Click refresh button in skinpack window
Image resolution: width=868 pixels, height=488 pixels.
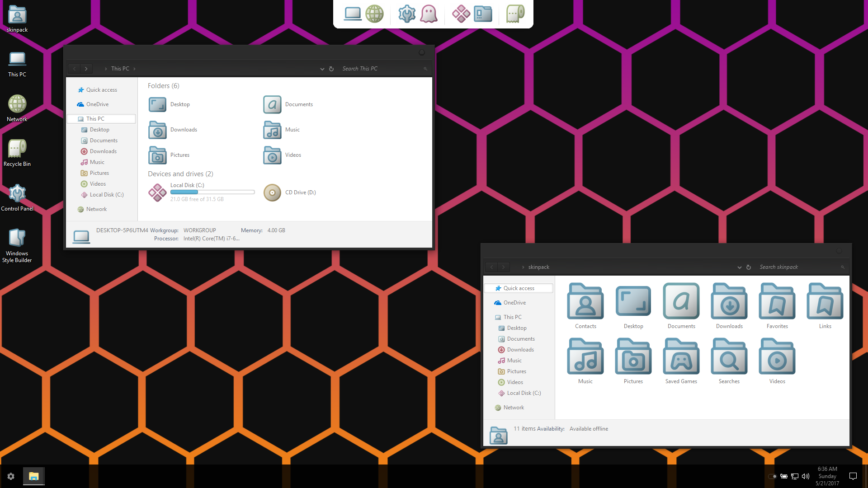(x=748, y=267)
